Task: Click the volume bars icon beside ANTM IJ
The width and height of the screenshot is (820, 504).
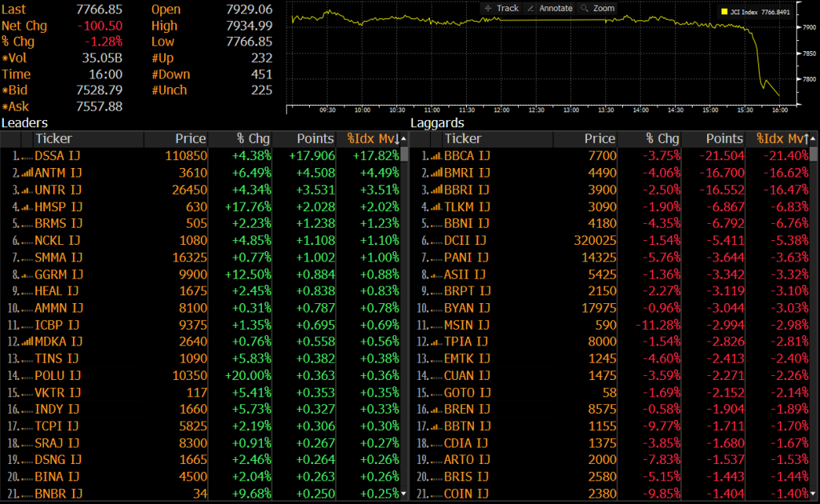Action: [x=27, y=173]
